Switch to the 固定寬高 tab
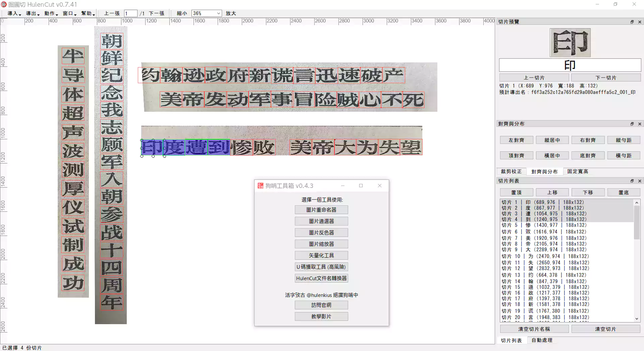The image size is (644, 351). [x=578, y=171]
